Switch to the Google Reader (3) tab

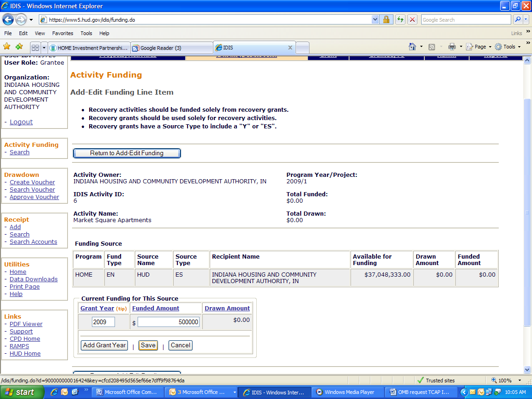point(172,48)
